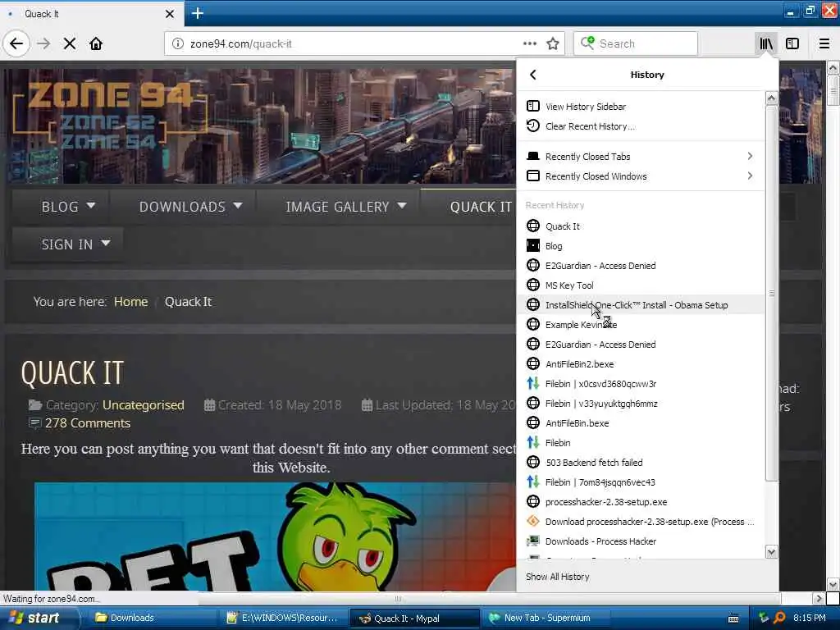Click the Recently Closed Windows icon

coord(532,176)
